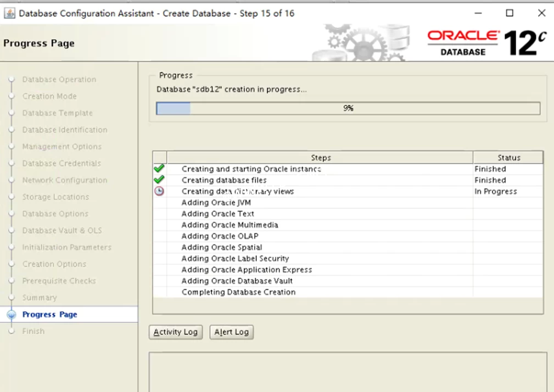Select the "Adding Oracle Label Security" row
Viewport: 554px width, 392px height.
click(348, 259)
